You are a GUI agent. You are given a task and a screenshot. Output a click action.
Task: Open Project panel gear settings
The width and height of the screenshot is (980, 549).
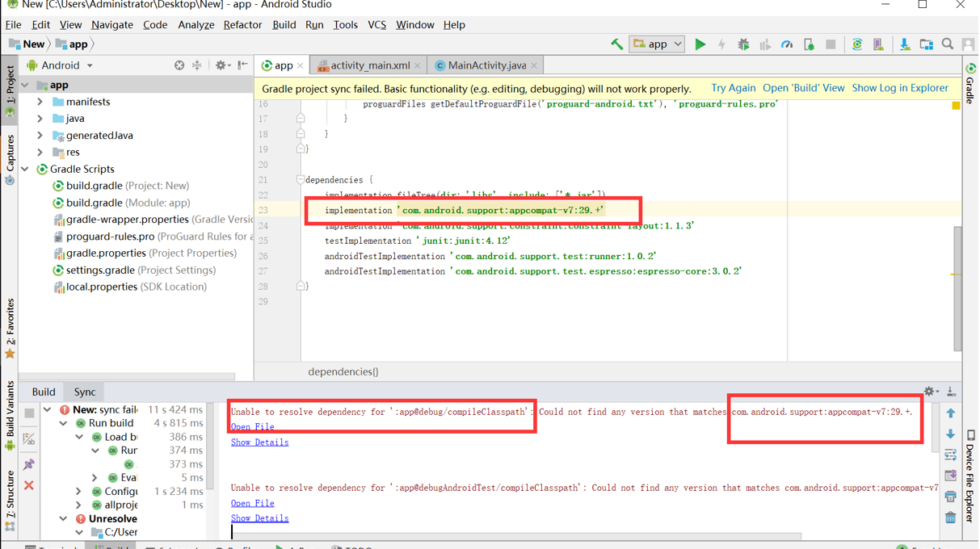point(221,65)
